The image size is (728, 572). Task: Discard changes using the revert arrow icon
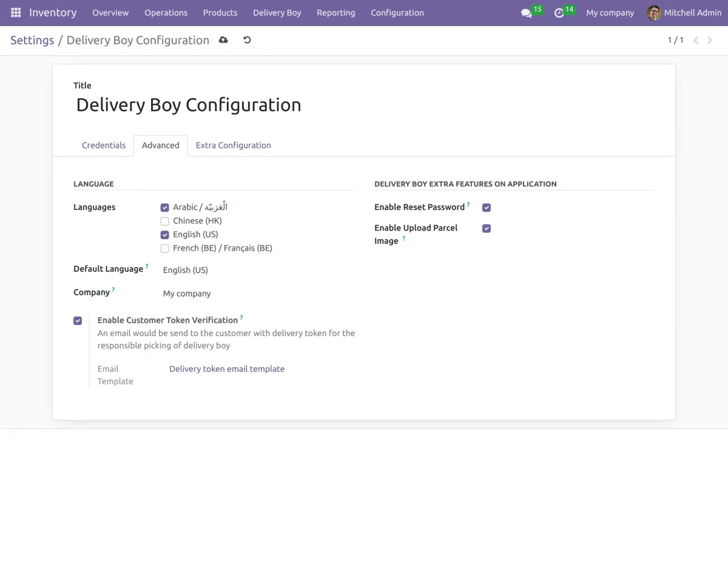(x=246, y=40)
